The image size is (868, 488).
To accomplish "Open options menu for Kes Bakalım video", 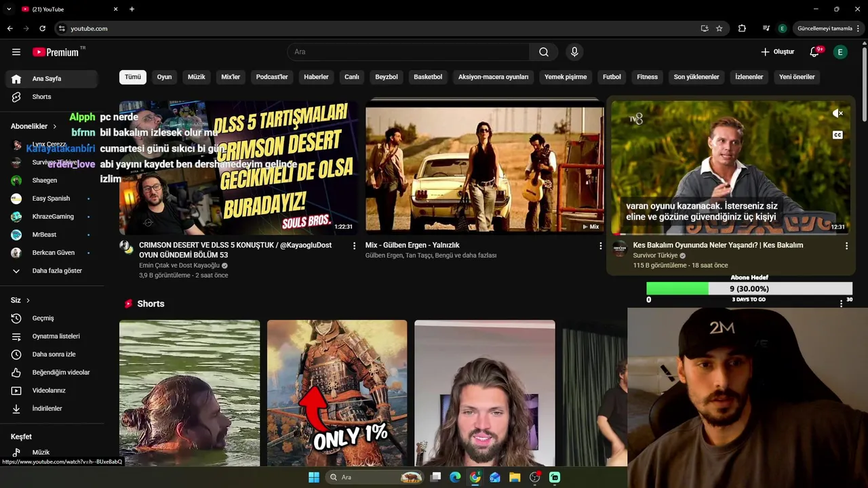I will pos(846,246).
